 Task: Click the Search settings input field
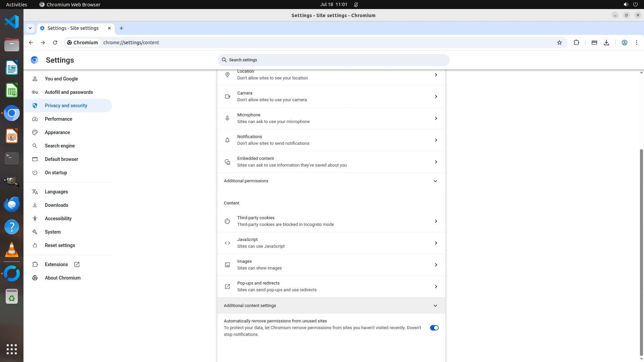(333, 60)
